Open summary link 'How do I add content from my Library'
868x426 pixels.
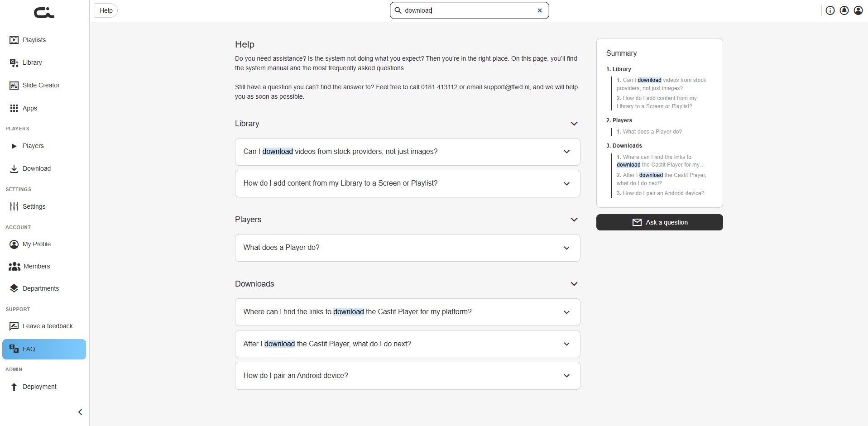[657, 102]
